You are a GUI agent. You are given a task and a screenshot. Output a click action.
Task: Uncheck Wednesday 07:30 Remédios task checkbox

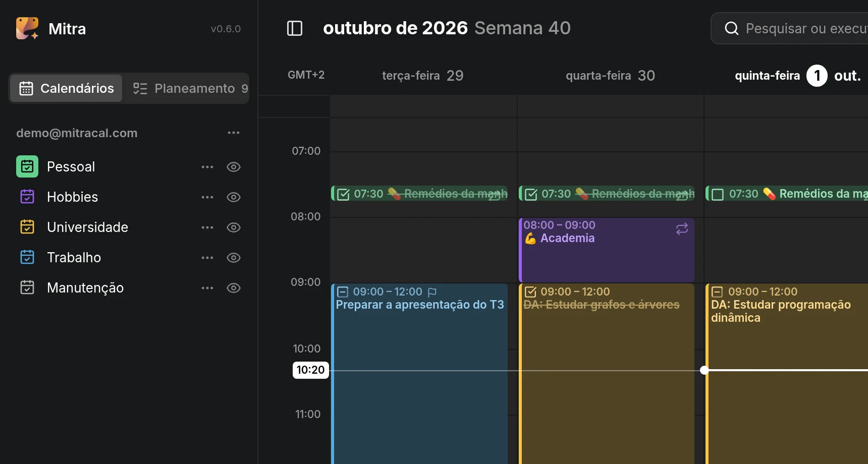531,194
